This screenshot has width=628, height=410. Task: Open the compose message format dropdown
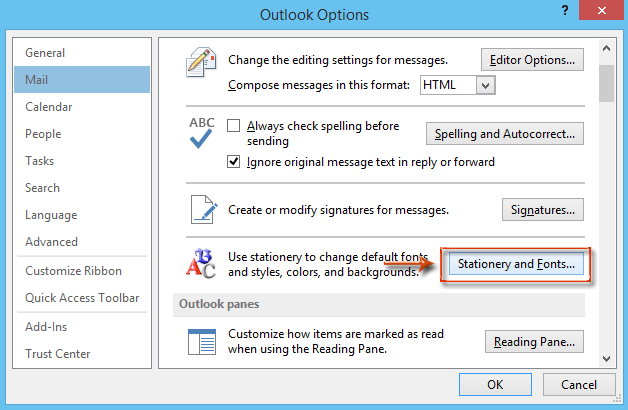click(x=485, y=86)
